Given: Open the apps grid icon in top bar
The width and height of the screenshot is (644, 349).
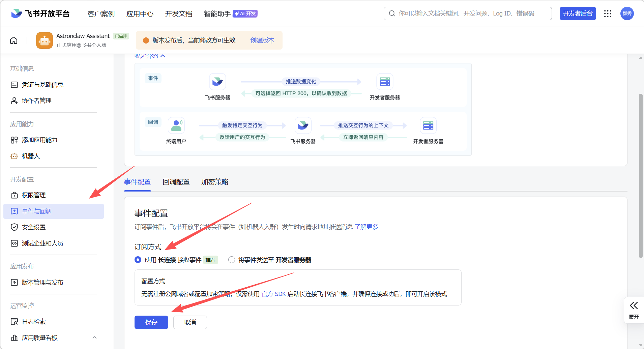Looking at the screenshot, I should coord(608,13).
